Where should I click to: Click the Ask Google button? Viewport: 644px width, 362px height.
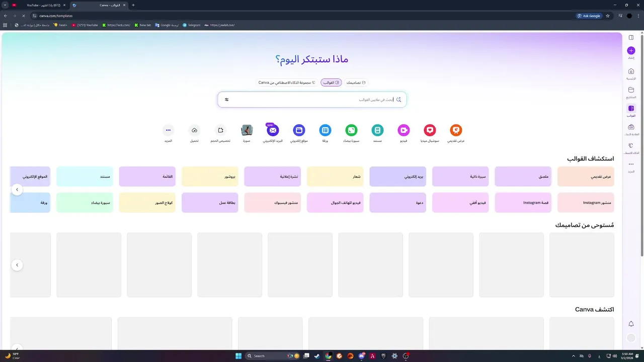click(x=589, y=16)
